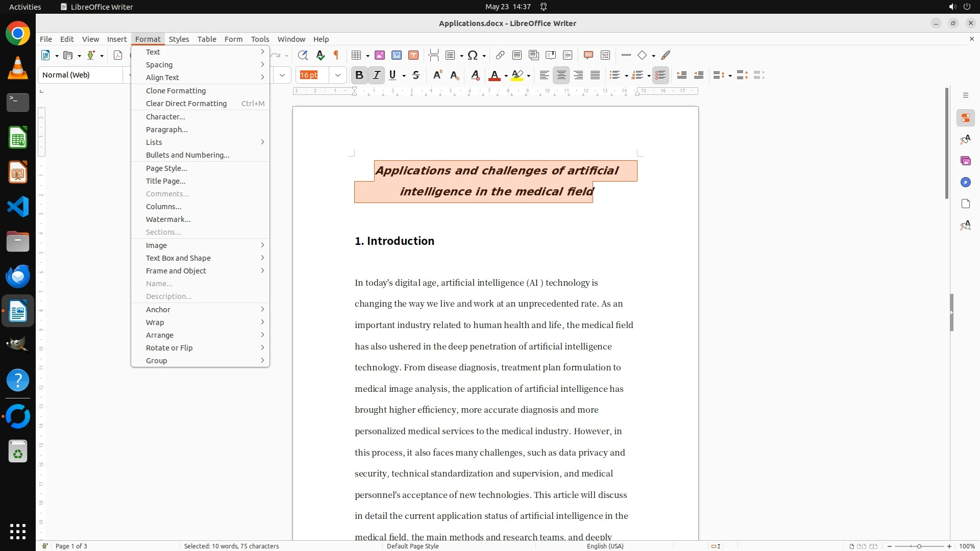The width and height of the screenshot is (980, 551).
Task: Apply the red font color swatch
Action: (x=494, y=76)
